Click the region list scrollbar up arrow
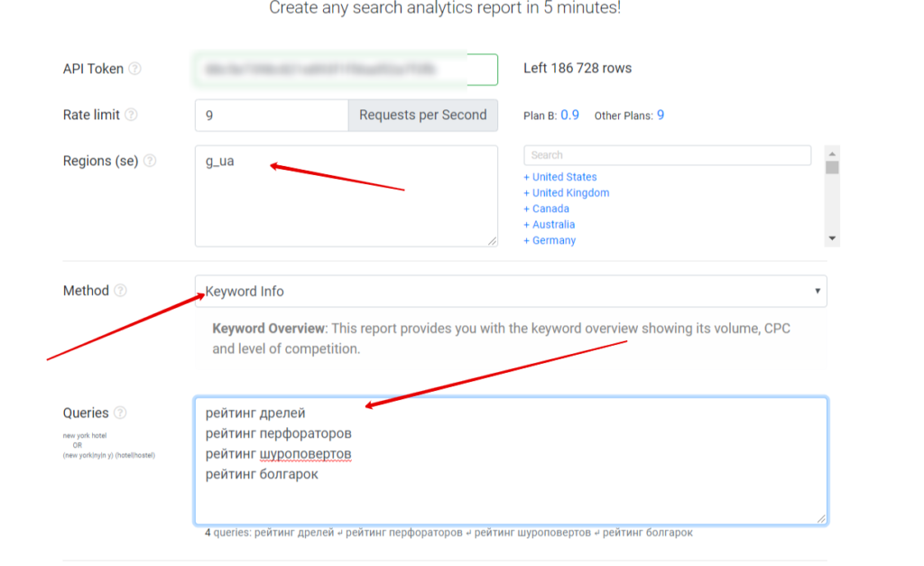 pos(833,152)
